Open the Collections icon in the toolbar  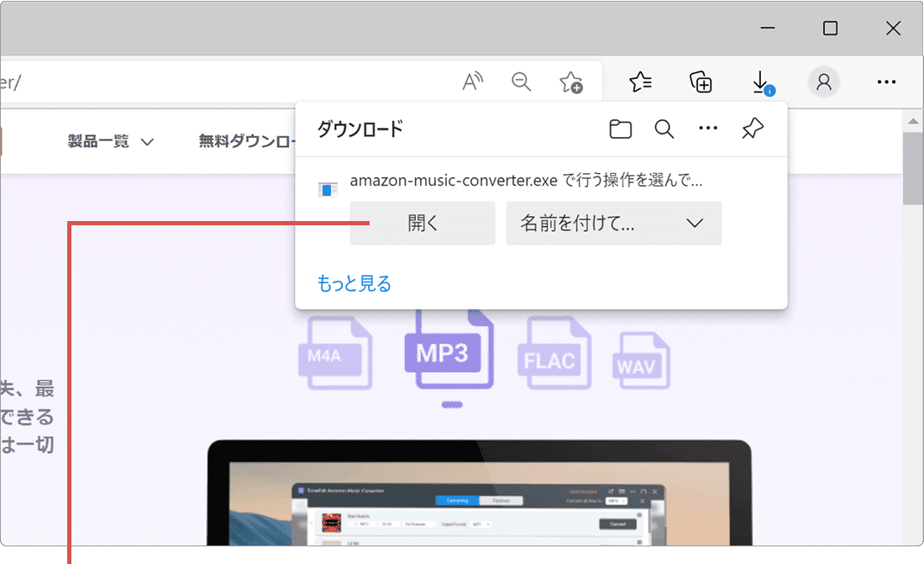[701, 82]
